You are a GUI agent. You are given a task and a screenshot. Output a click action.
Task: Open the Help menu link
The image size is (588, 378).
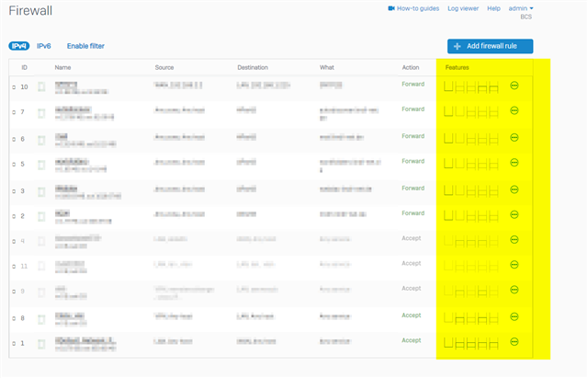pos(493,8)
